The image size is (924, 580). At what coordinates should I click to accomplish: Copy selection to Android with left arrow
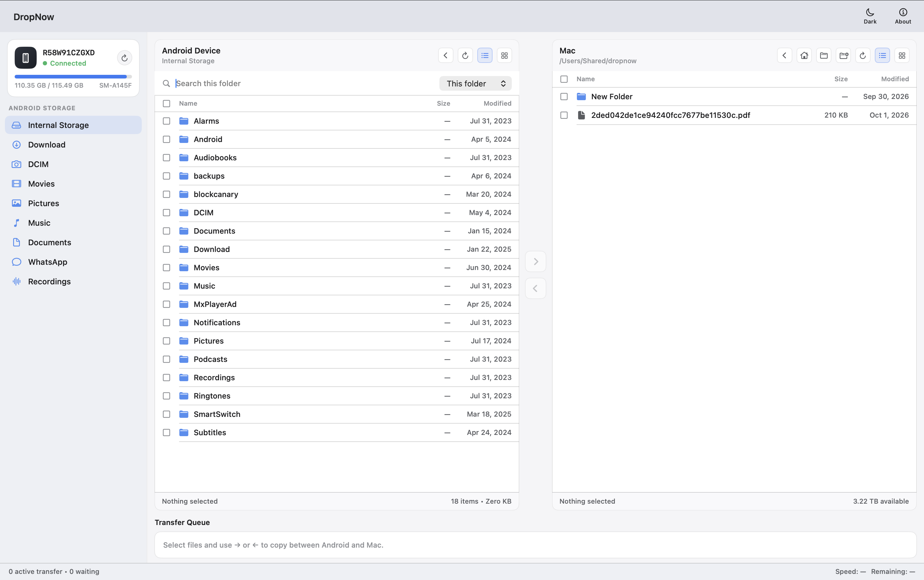coord(535,288)
